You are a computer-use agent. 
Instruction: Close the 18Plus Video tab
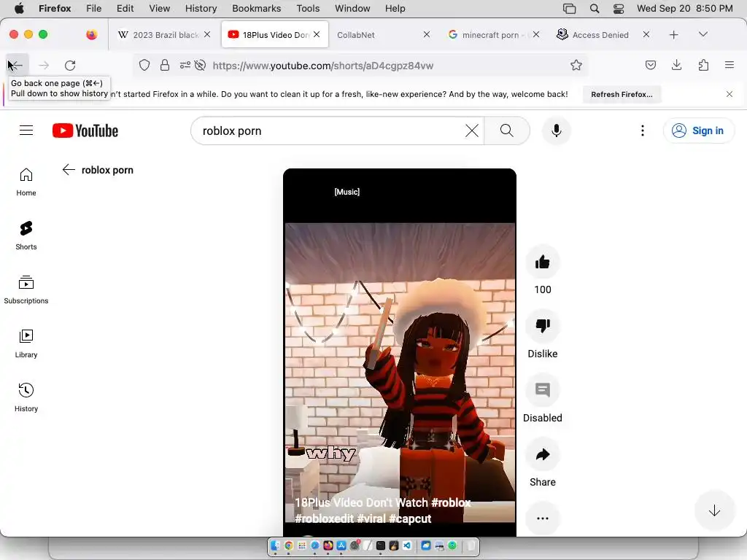[x=317, y=34]
